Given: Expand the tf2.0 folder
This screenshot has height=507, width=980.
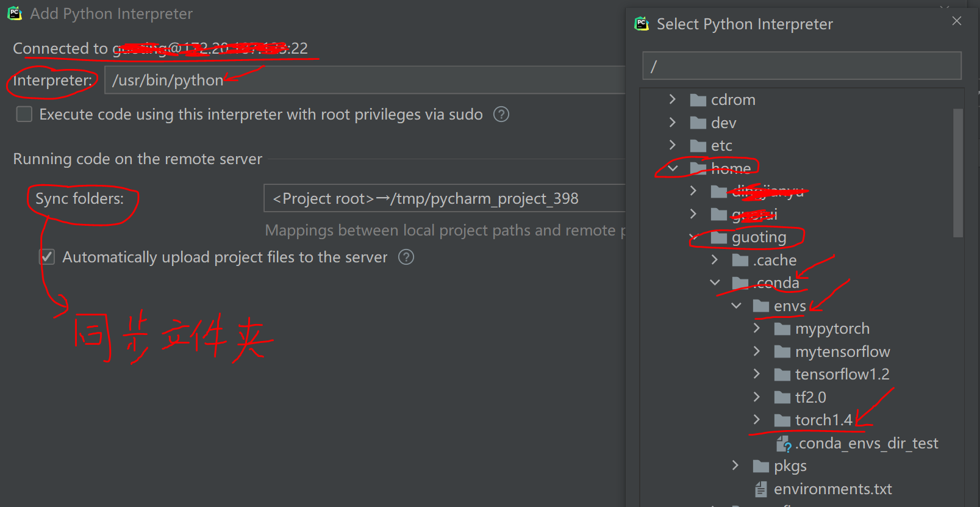Looking at the screenshot, I should click(757, 397).
